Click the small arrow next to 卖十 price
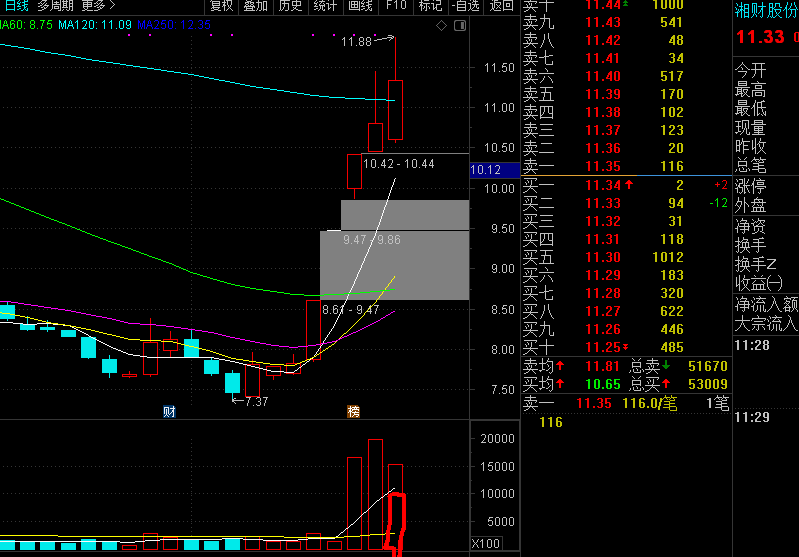The width and height of the screenshot is (799, 557). [x=625, y=4]
